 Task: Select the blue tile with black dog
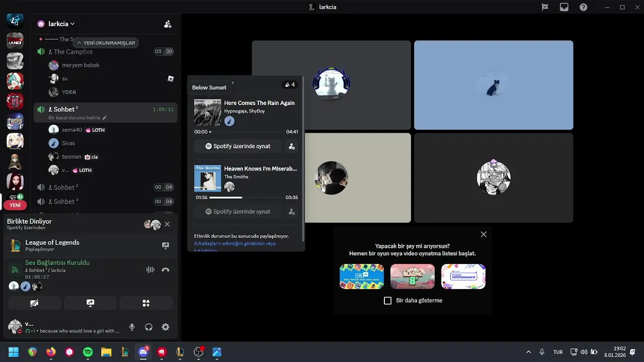click(494, 85)
